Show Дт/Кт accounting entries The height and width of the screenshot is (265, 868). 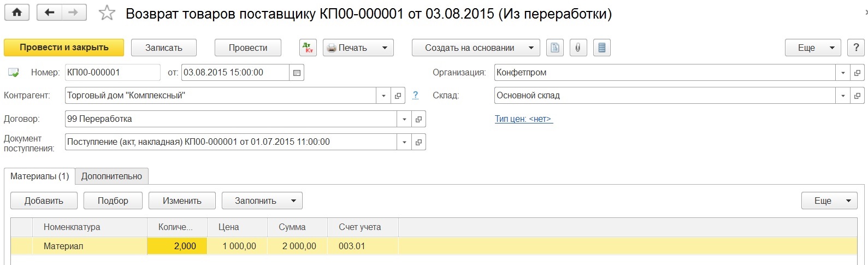tap(308, 48)
